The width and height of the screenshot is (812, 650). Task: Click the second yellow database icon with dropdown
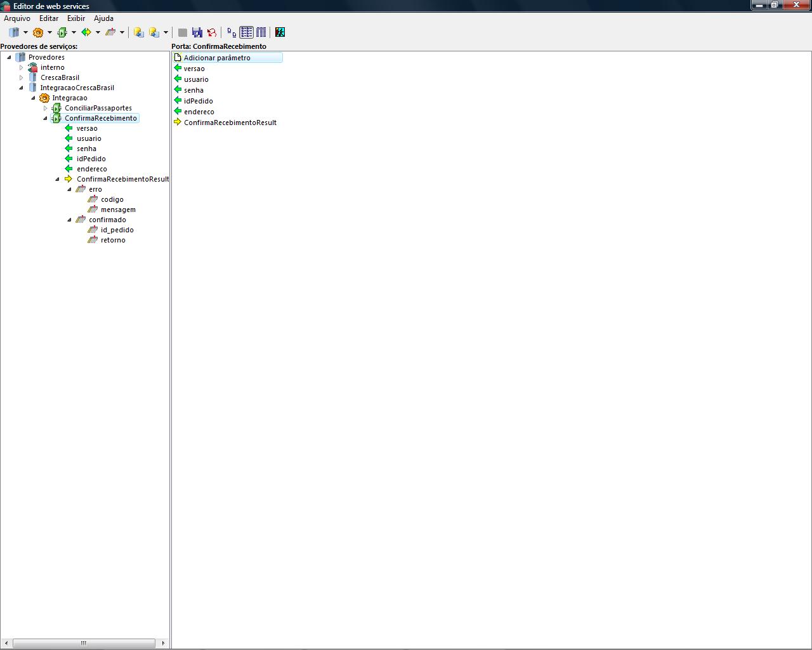pos(154,32)
